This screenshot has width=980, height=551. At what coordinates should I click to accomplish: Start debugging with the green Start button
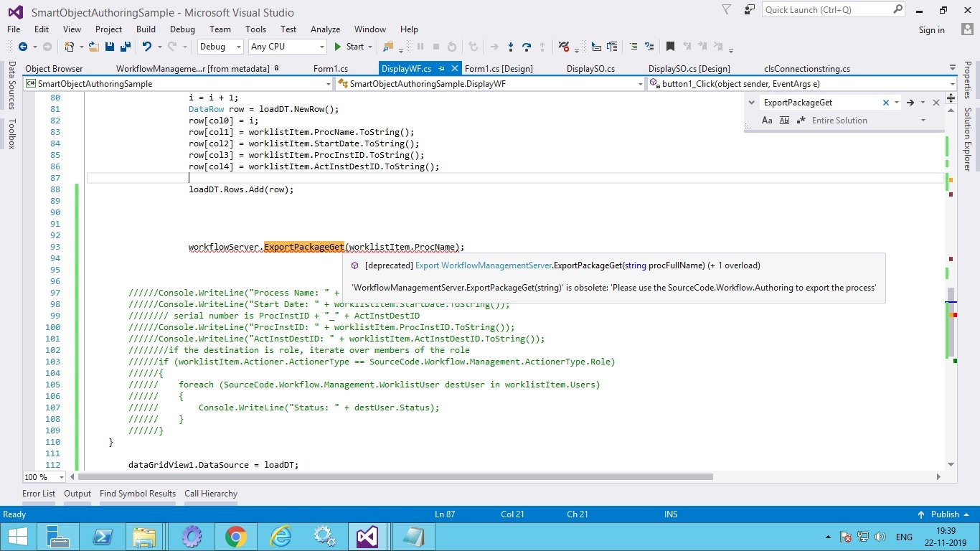349,47
